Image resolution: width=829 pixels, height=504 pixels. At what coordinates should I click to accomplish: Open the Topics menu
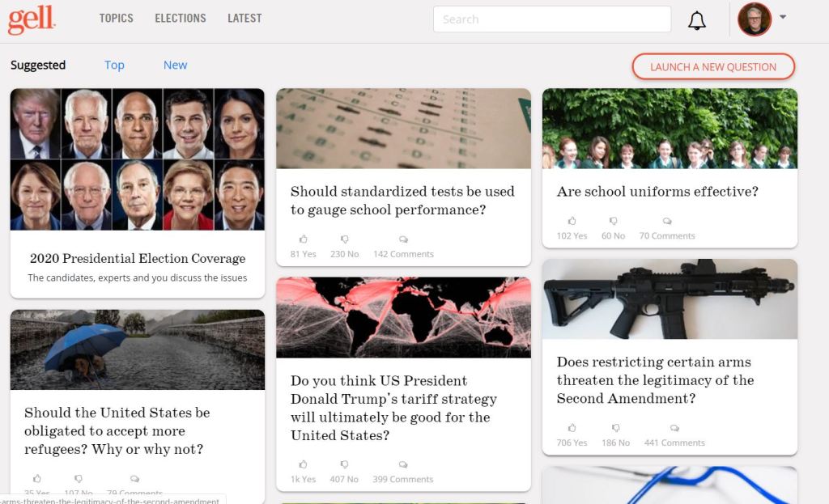point(116,18)
